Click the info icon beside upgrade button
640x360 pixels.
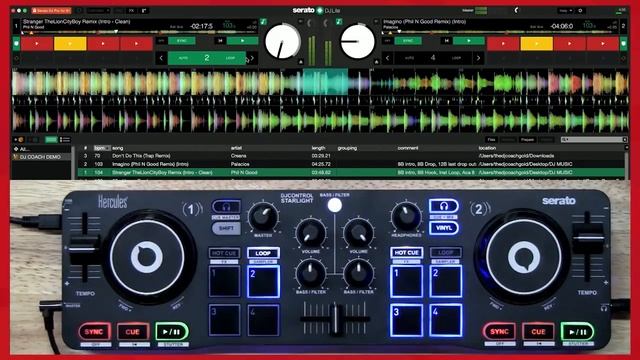pos(79,11)
